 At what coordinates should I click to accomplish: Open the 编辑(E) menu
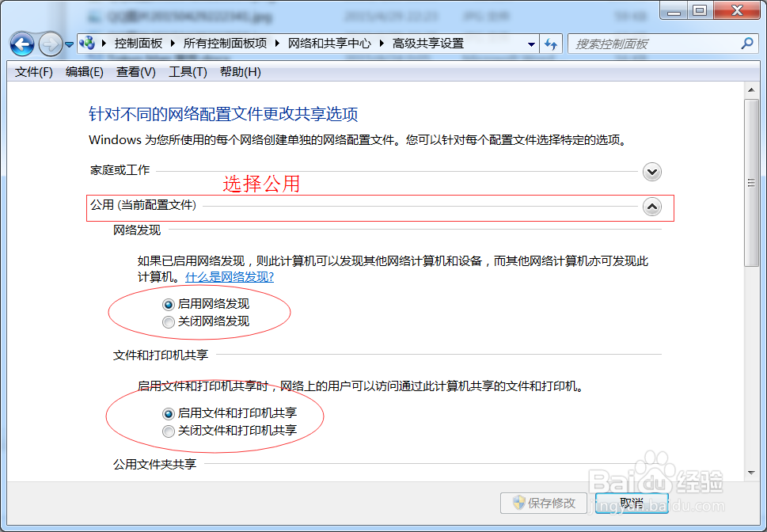click(x=85, y=72)
